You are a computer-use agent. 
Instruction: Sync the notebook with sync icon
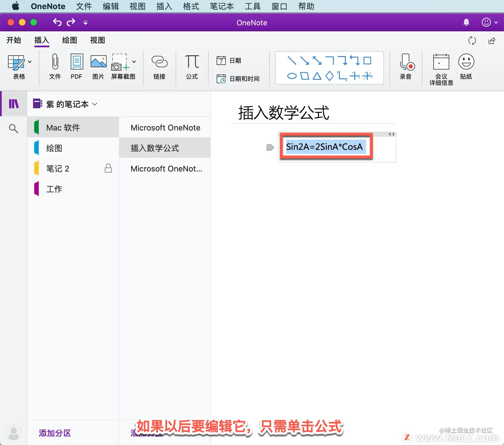pos(472,41)
